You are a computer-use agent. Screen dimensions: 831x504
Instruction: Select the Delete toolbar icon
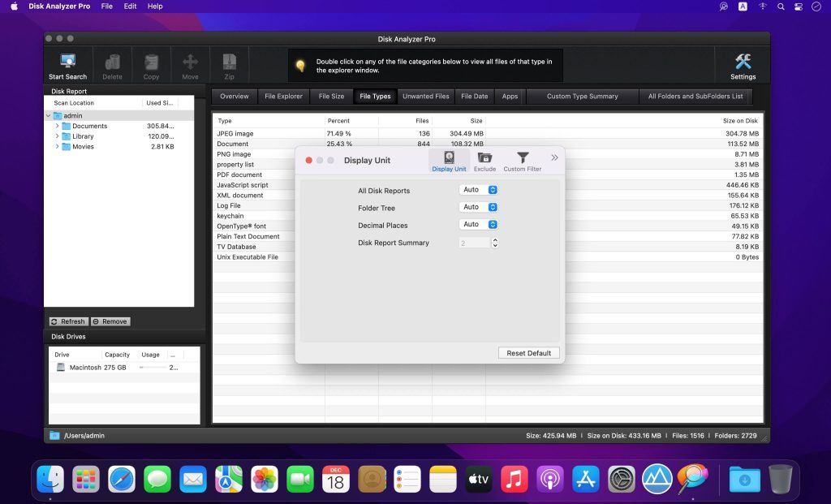(x=112, y=65)
